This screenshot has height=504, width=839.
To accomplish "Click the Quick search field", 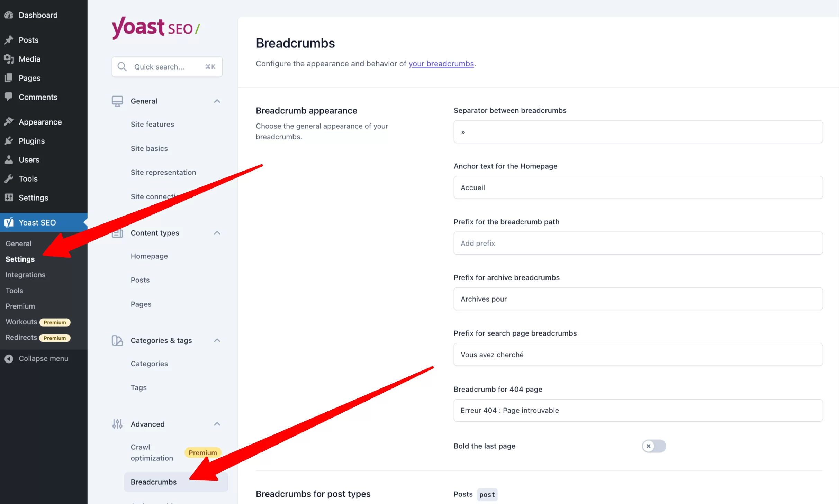I will click(x=166, y=66).
